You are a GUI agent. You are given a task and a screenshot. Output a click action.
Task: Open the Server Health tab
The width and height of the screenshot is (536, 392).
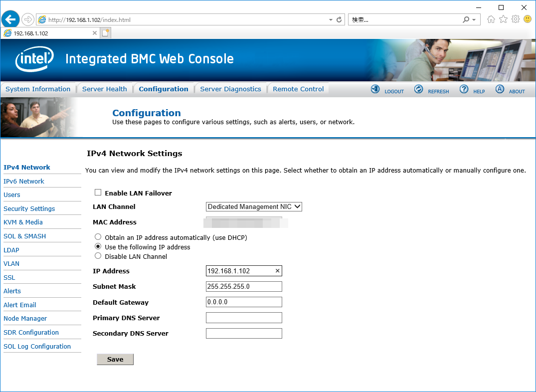[x=105, y=89]
